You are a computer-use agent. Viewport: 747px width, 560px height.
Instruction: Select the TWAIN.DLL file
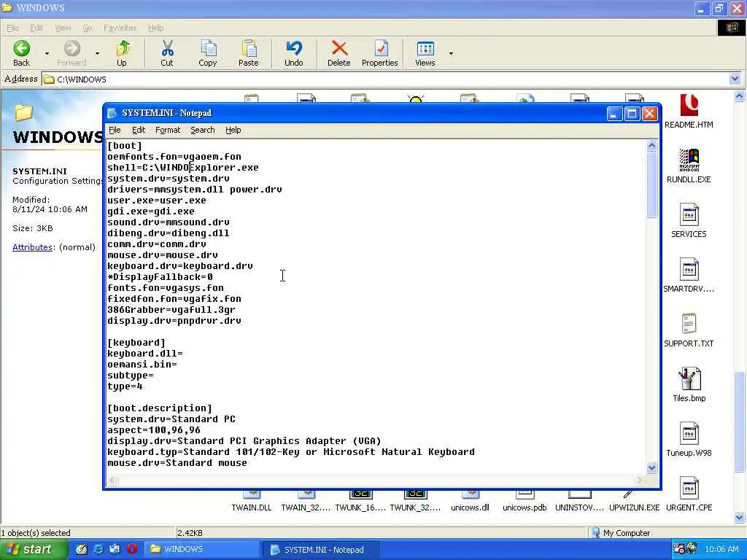252,502
